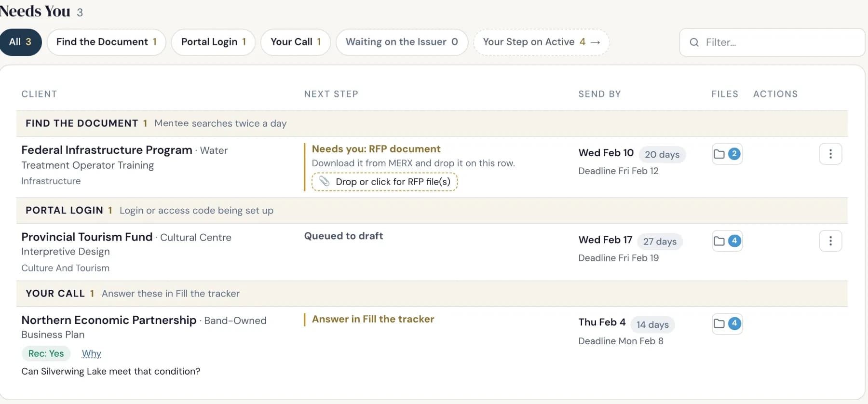
Task: Select the All tab
Action: (20, 42)
